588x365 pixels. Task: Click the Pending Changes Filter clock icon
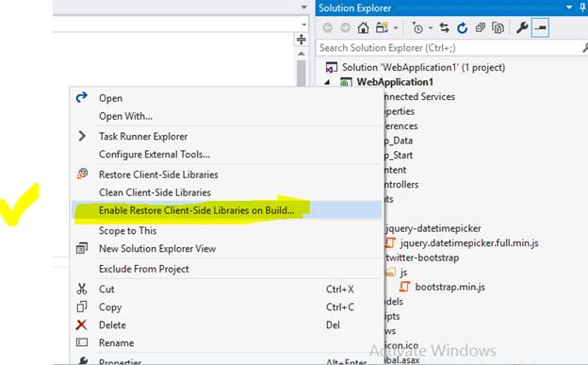click(x=417, y=27)
